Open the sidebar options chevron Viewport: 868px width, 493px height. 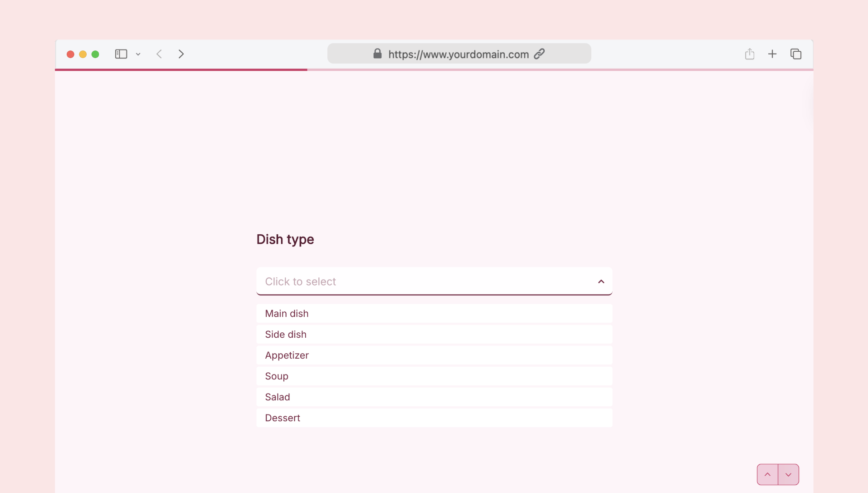[x=138, y=54]
